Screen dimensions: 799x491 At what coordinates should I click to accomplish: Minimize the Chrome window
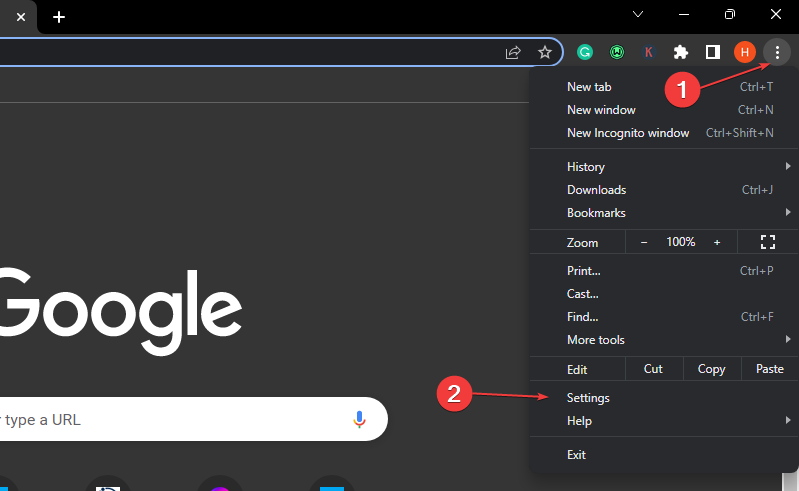[x=684, y=14]
